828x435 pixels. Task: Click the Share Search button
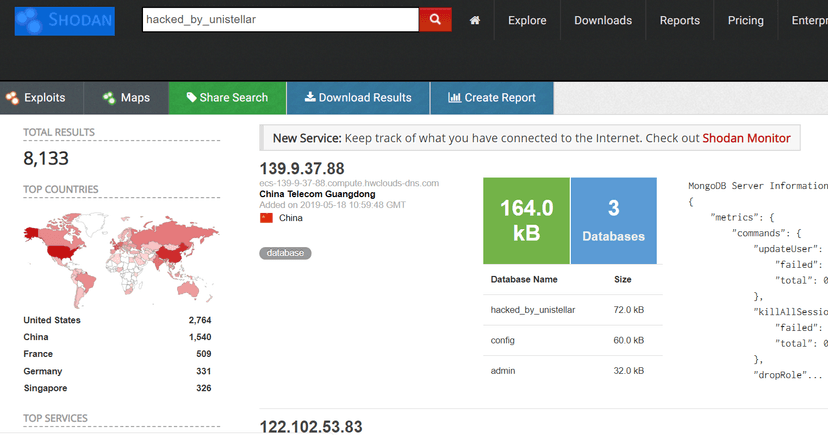click(x=228, y=98)
